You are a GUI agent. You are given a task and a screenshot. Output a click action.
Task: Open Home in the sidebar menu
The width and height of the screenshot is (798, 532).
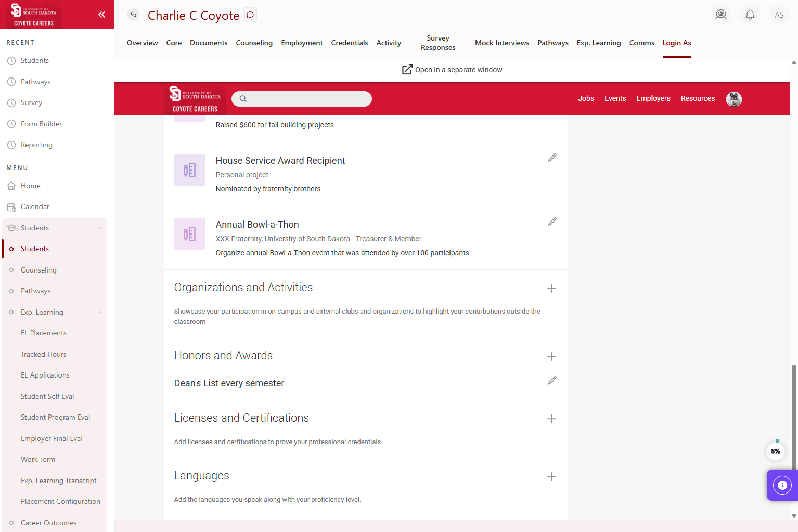tap(31, 186)
